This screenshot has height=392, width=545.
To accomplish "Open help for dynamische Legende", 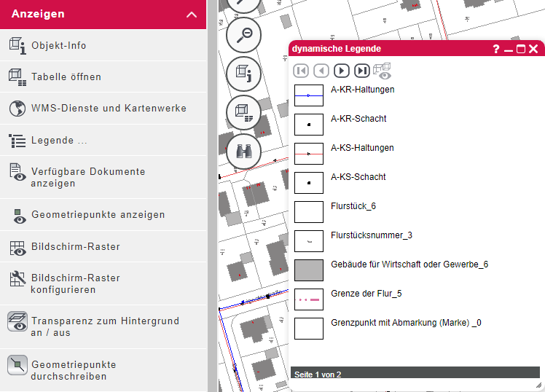I will [x=496, y=49].
